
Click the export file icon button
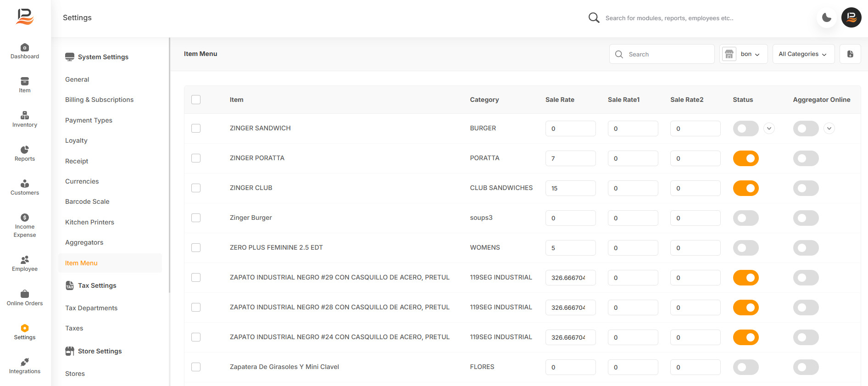[850, 54]
